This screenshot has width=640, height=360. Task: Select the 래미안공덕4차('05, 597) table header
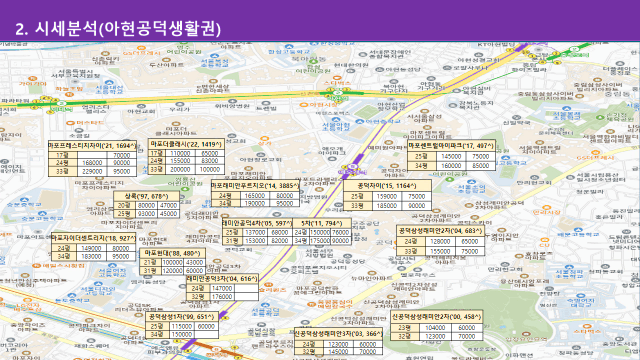[258, 223]
